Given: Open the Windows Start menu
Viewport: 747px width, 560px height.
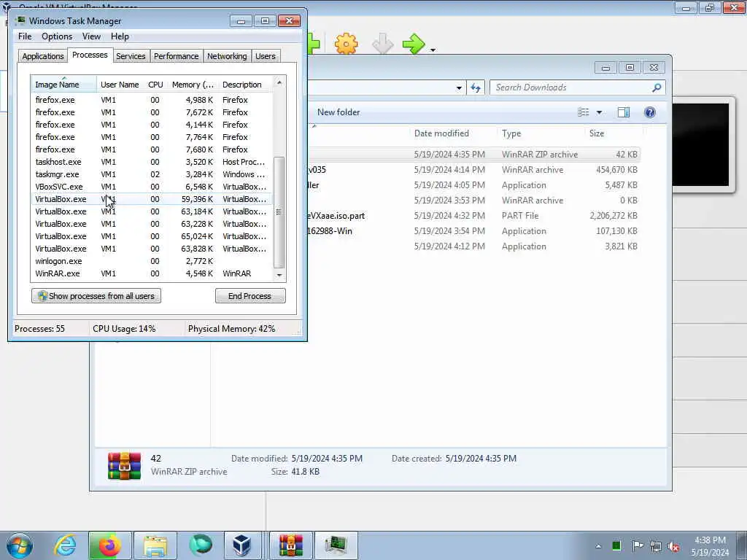Looking at the screenshot, I should [x=20, y=545].
